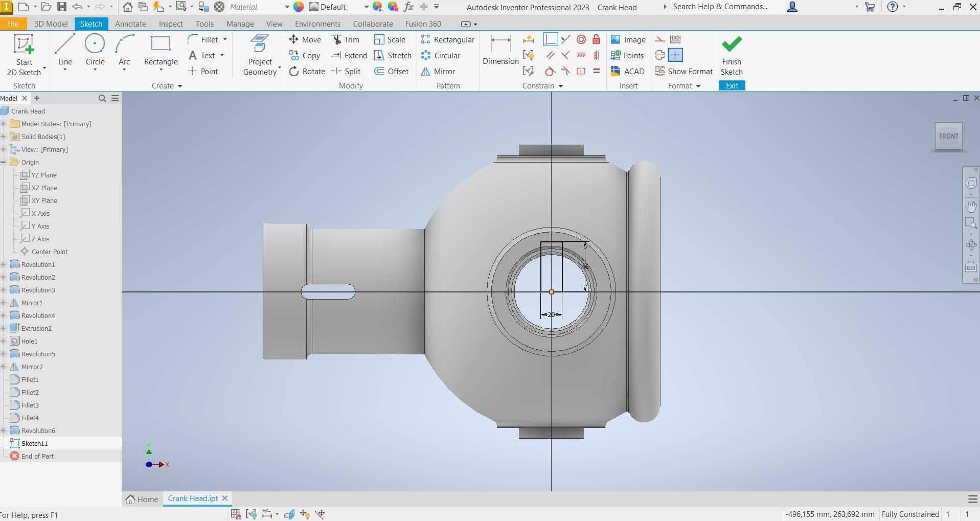Click the Offset tool

tap(392, 71)
